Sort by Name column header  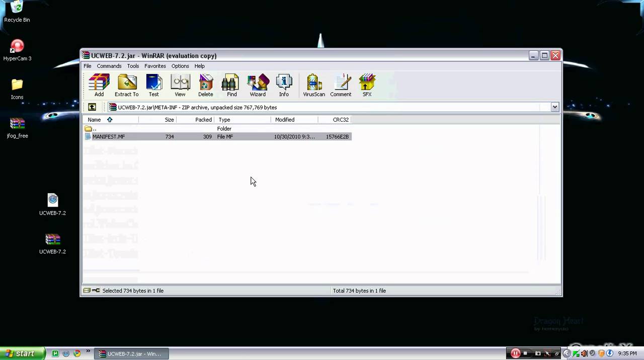111,120
